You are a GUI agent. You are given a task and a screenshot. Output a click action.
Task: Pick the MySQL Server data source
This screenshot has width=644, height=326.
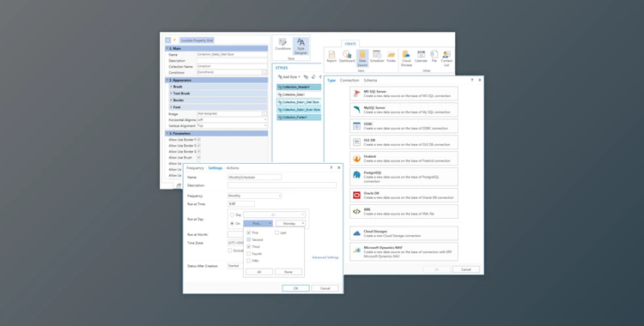tap(404, 110)
